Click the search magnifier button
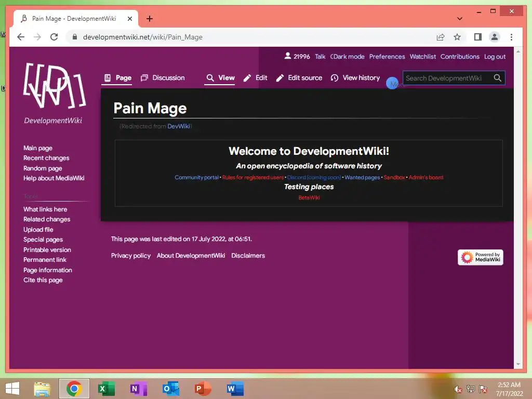This screenshot has width=532, height=399. pyautogui.click(x=497, y=78)
